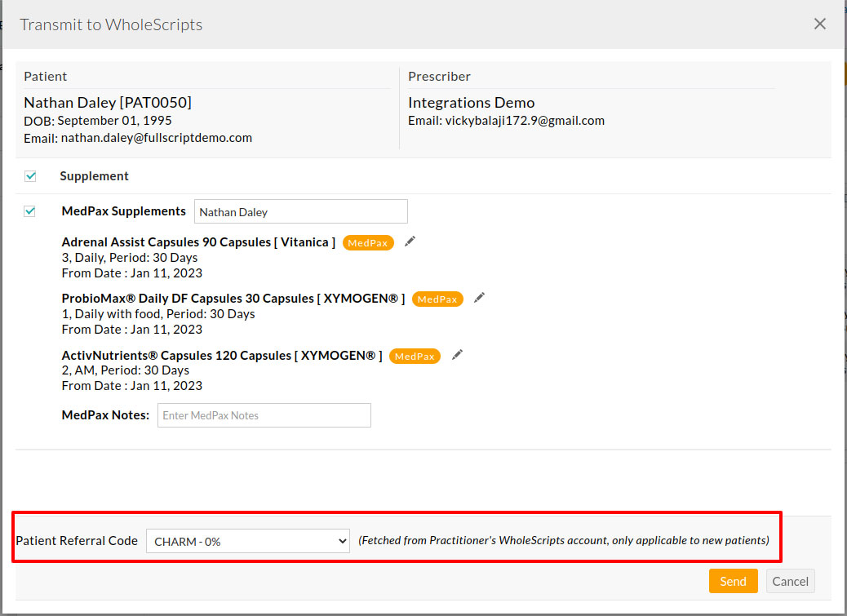Edit the ActivNutrients Capsules prescription
This screenshot has height=616, width=847.
coord(456,354)
